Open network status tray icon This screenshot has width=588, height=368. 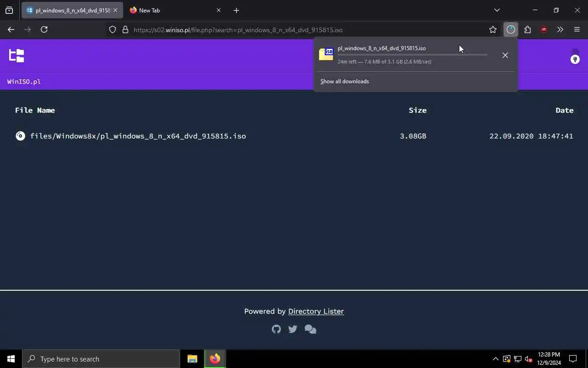518,359
